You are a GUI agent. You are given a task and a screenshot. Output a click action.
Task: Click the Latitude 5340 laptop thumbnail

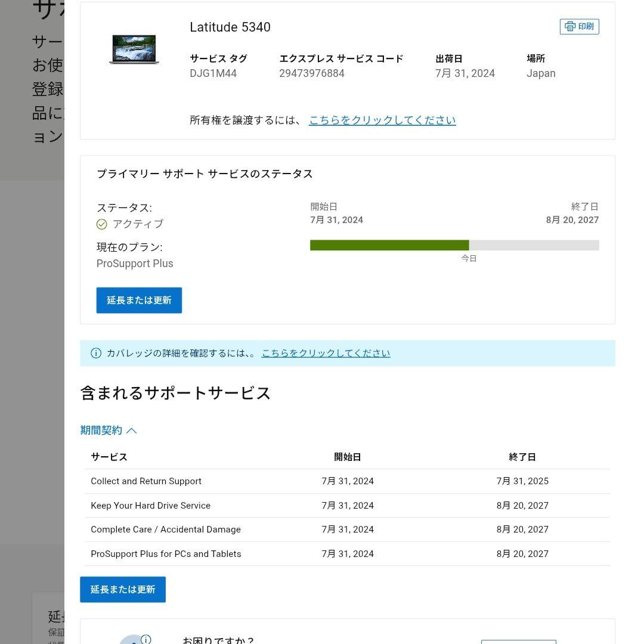[134, 49]
